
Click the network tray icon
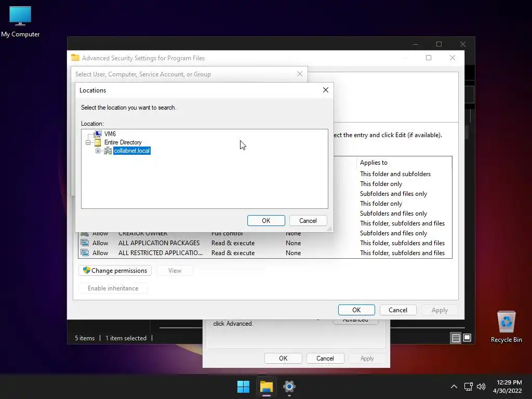coord(469,387)
